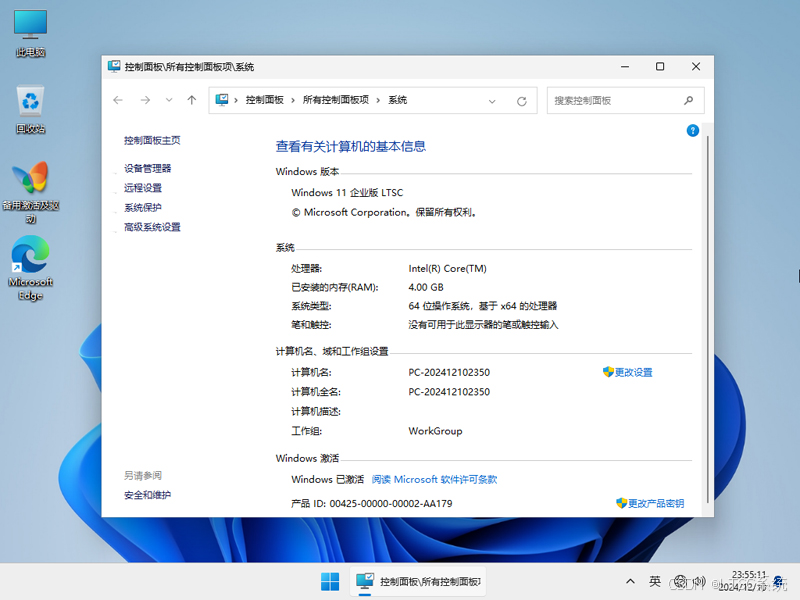This screenshot has height=600, width=800.
Task: Select 所有控制面板项 in the breadcrumb path
Action: (336, 100)
